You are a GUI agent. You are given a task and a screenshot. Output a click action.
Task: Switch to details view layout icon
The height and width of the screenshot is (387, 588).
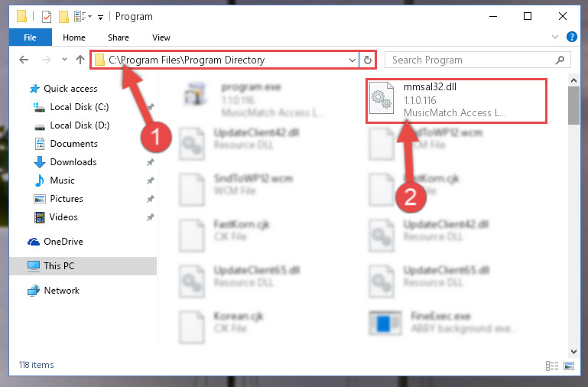click(x=552, y=366)
